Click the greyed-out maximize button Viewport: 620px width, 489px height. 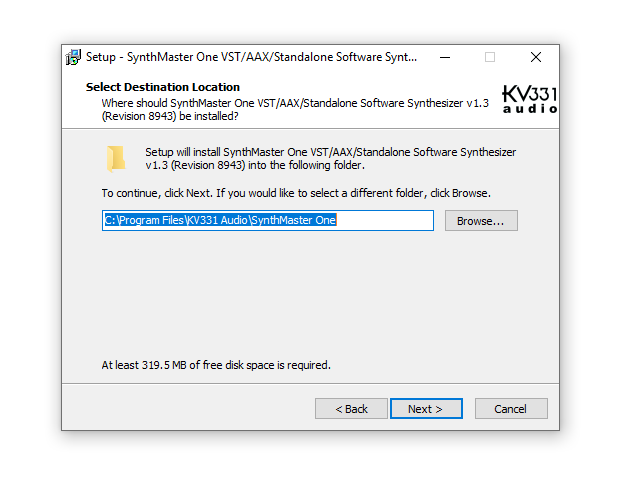click(x=490, y=57)
